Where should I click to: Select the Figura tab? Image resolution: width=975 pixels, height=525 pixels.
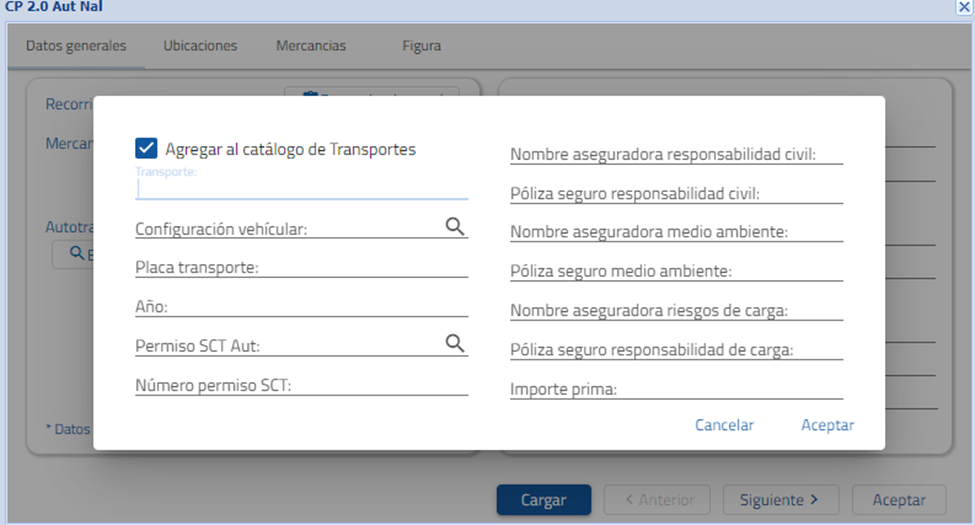421,46
